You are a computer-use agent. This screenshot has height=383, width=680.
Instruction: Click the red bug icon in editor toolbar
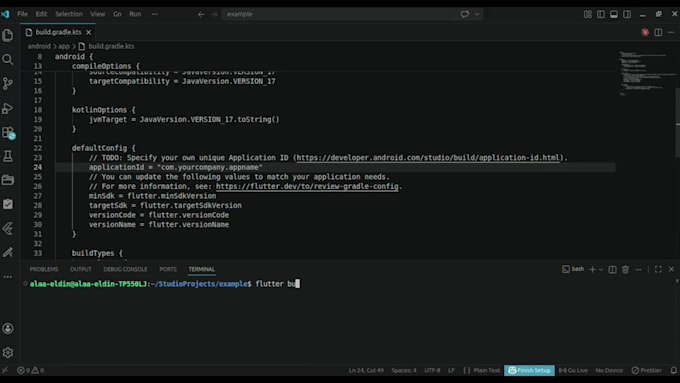pyautogui.click(x=645, y=33)
